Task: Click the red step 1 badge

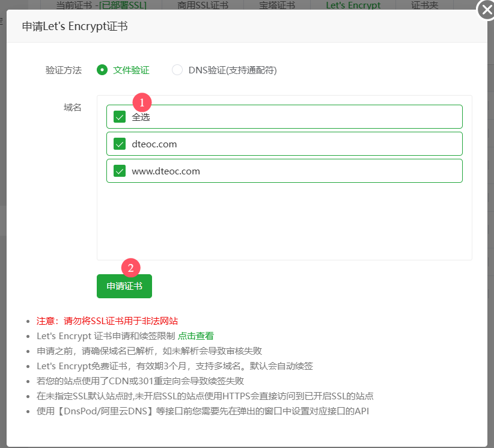Action: pyautogui.click(x=142, y=102)
